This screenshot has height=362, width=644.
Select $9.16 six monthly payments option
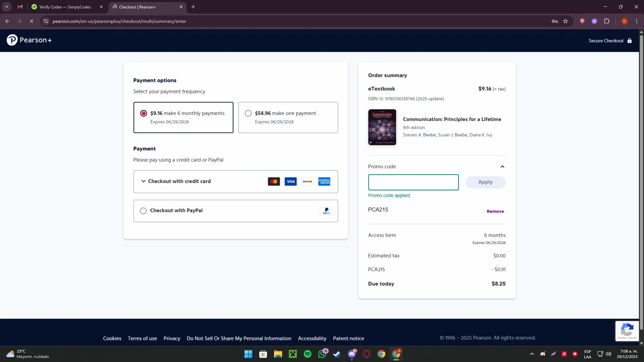click(183, 118)
